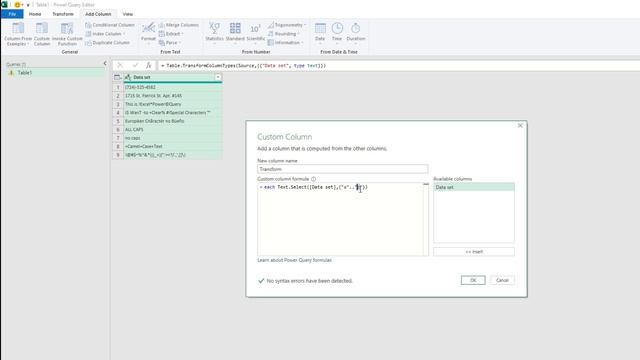
Task: Select cell "no caps"
Action: [x=173, y=138]
